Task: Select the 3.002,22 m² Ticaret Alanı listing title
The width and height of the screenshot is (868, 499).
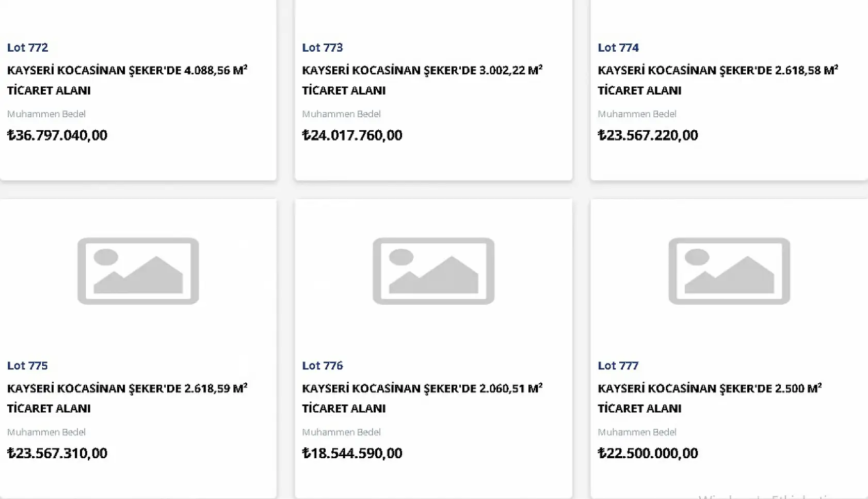Action: tap(422, 80)
